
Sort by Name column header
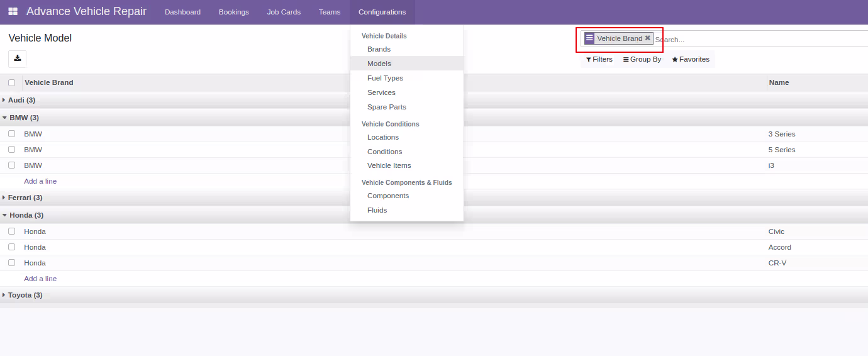[x=779, y=82]
